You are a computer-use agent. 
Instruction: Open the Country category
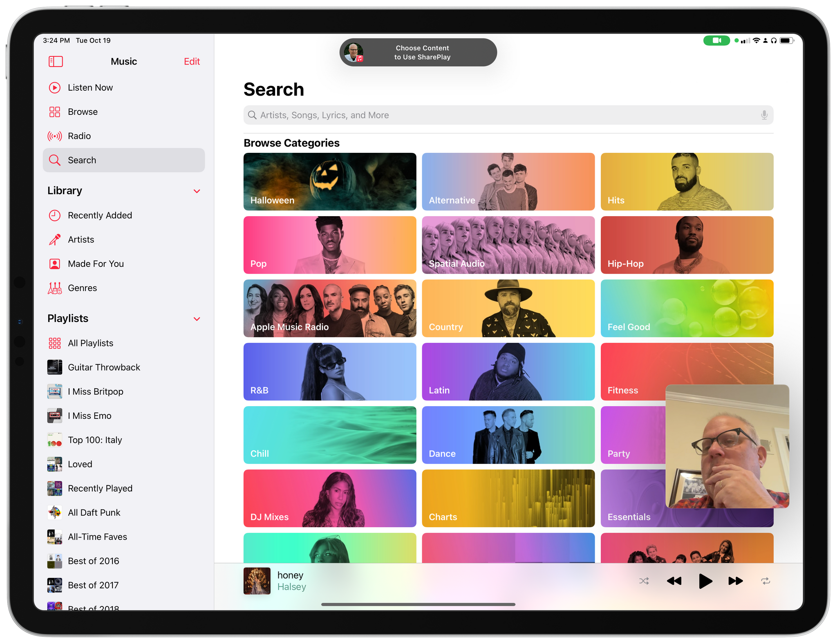click(508, 309)
